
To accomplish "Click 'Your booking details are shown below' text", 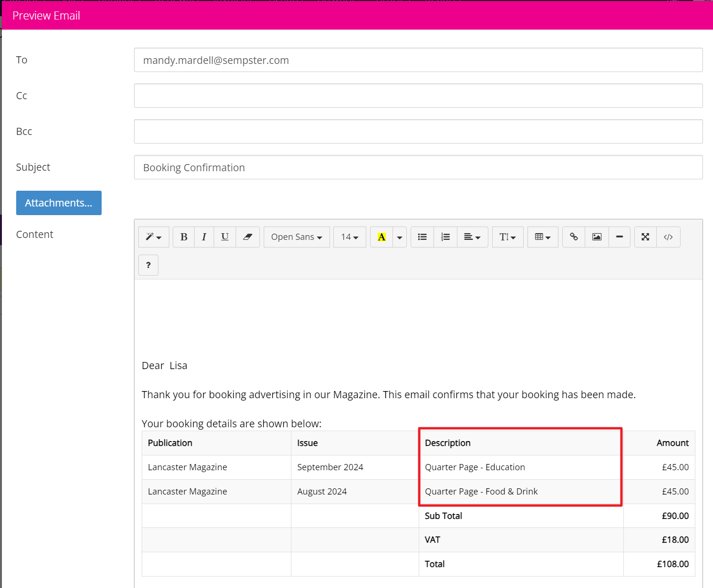I will (232, 424).
